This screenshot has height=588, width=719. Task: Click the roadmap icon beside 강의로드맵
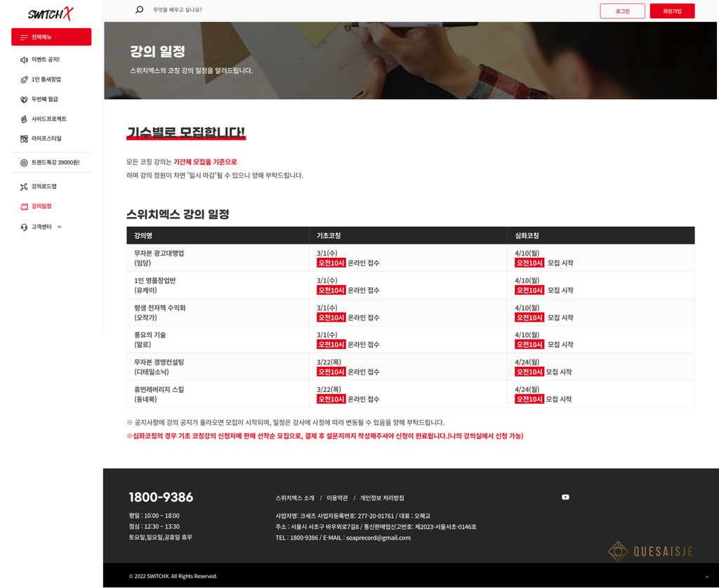pos(24,187)
